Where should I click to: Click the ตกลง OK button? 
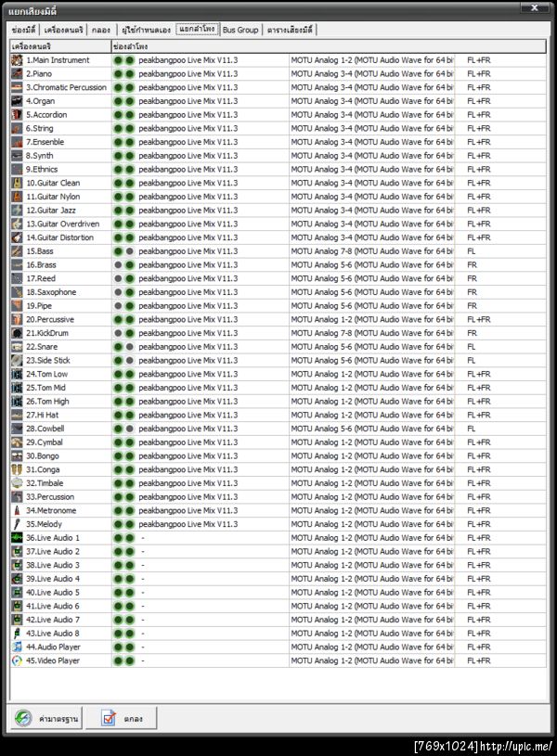(x=122, y=718)
